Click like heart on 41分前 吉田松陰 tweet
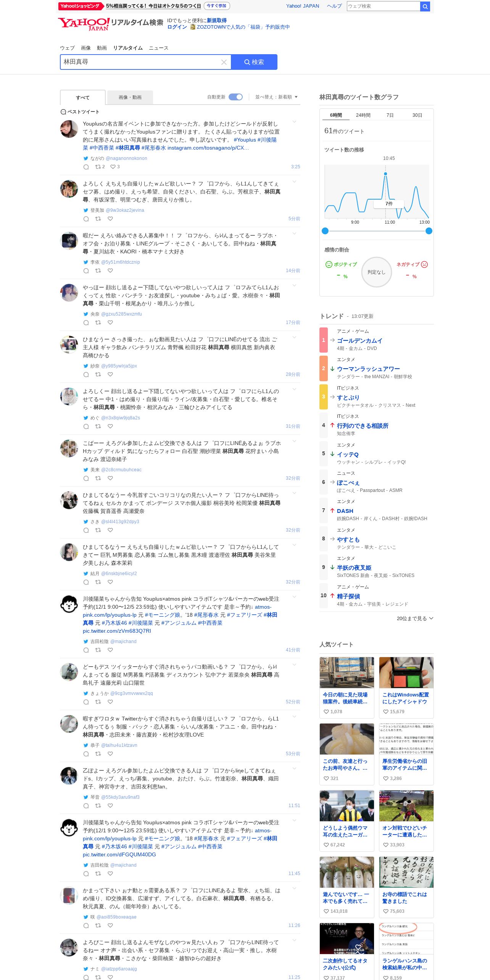This screenshot has height=980, width=490. (110, 650)
